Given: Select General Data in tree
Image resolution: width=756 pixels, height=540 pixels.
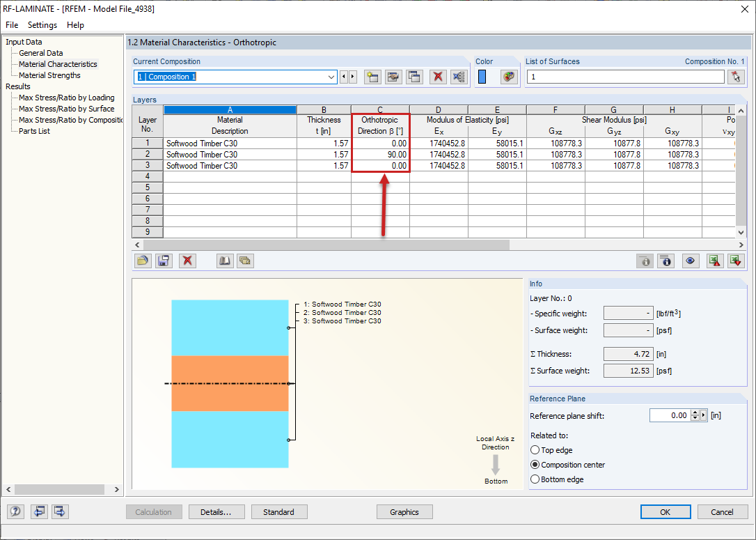Looking at the screenshot, I should pyautogui.click(x=40, y=53).
